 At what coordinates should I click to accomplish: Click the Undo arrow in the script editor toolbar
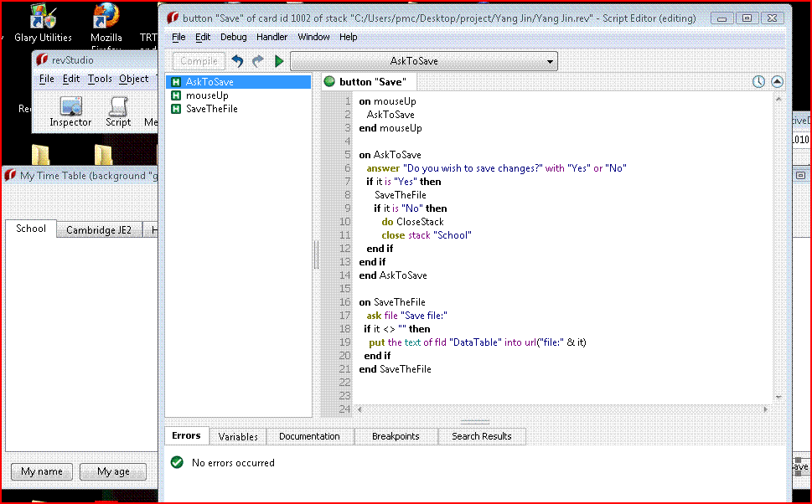pos(237,61)
